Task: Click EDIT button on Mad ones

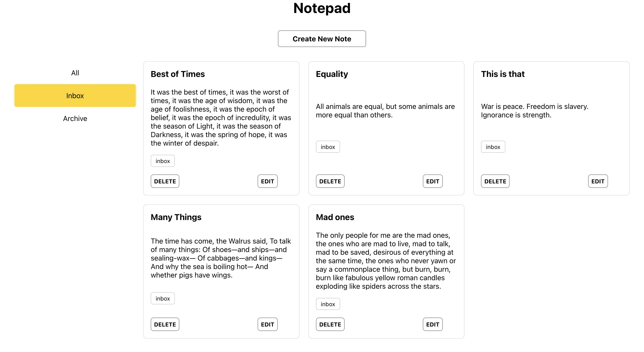Action: 432,324
